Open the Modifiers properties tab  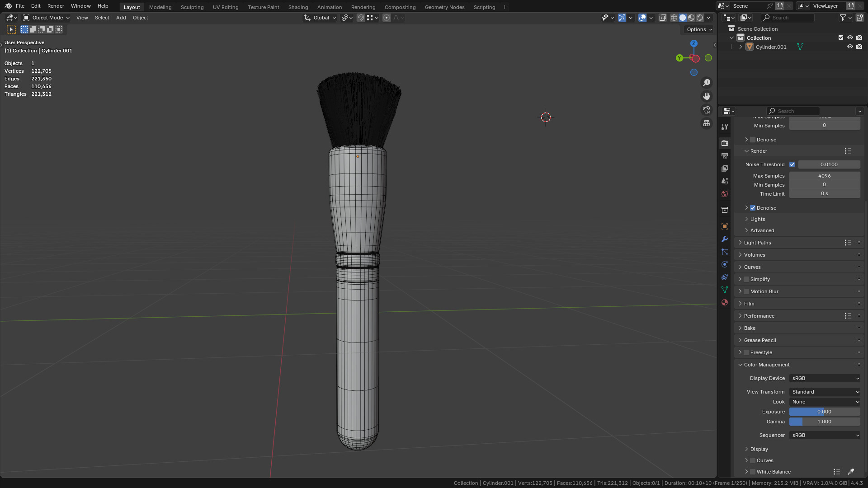click(x=725, y=239)
